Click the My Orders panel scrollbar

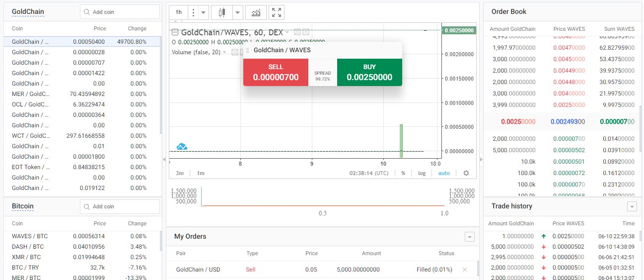pyautogui.click(x=478, y=269)
